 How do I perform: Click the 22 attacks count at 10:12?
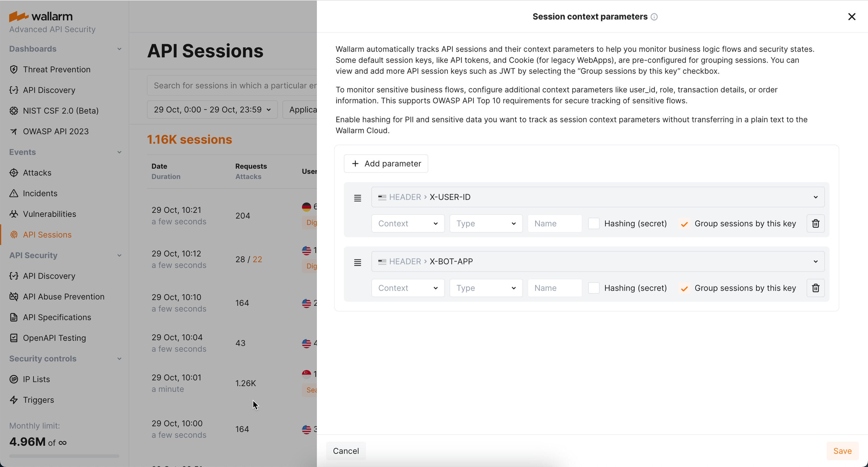[257, 259]
